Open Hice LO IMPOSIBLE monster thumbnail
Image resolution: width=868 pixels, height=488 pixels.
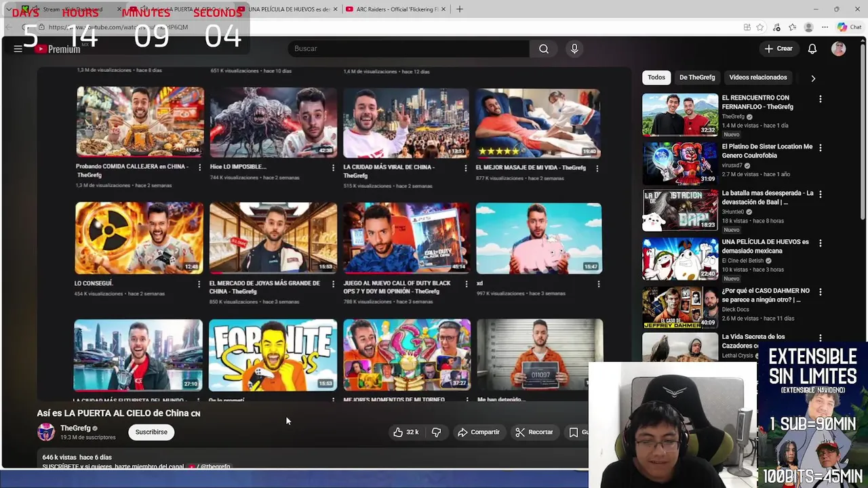click(273, 122)
